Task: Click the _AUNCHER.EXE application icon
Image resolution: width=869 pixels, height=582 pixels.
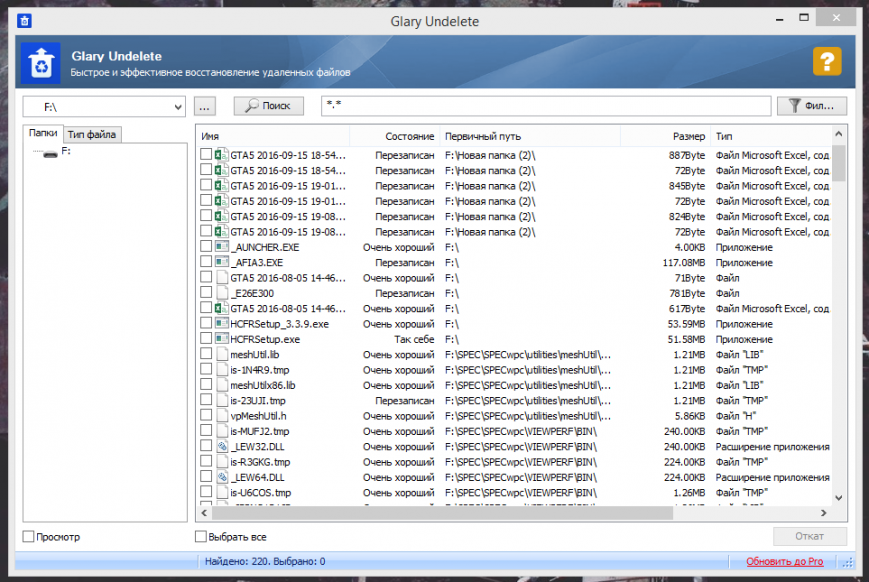Action: (x=222, y=247)
